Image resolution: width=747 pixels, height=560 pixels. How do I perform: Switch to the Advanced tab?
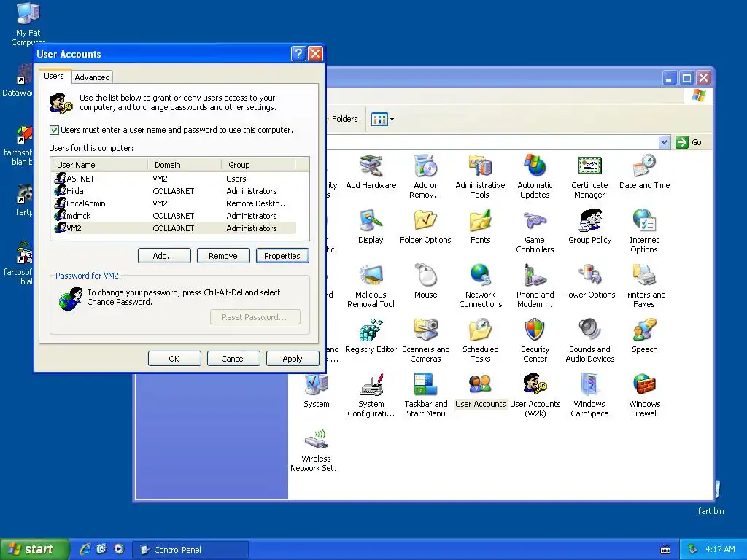click(92, 77)
